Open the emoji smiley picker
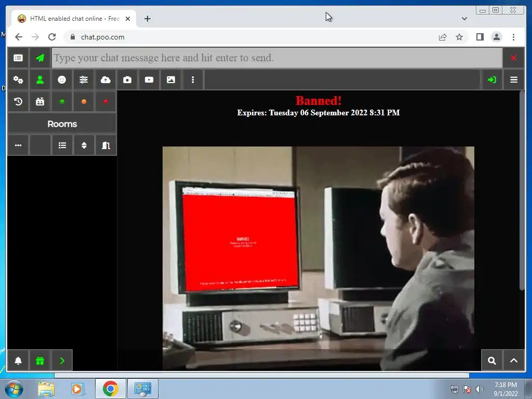 (62, 79)
